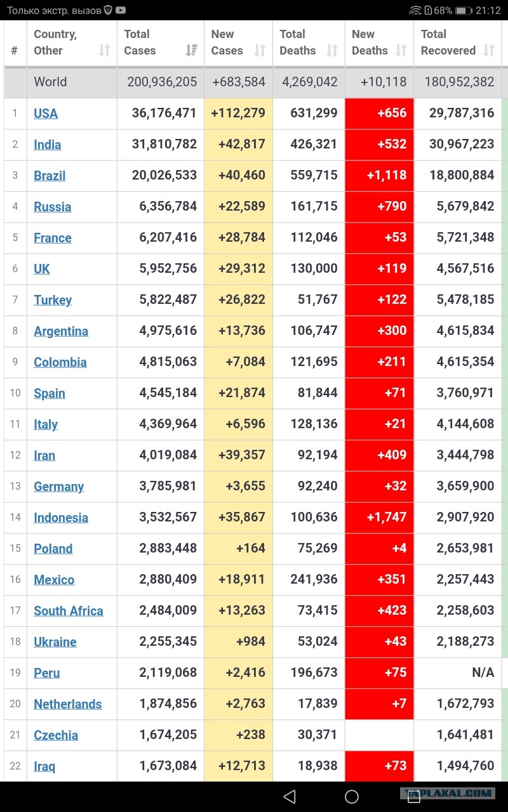Open USA country details link
Image resolution: width=508 pixels, height=812 pixels.
pos(46,114)
